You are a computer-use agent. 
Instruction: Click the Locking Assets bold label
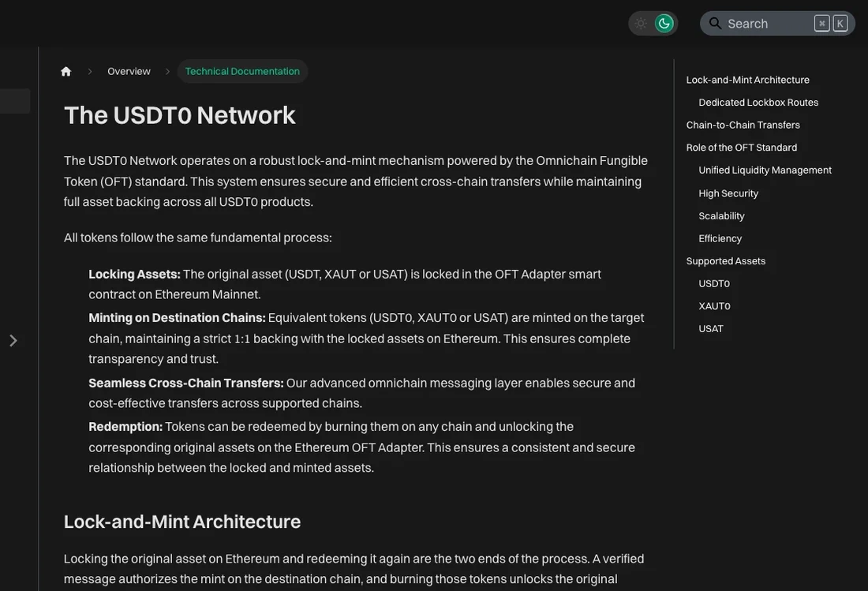pos(134,275)
